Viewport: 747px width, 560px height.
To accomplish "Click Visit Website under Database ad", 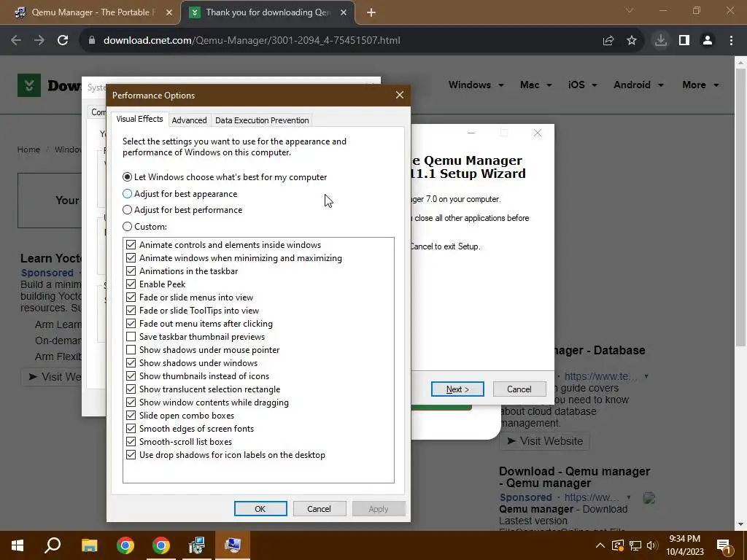I will 544,441.
